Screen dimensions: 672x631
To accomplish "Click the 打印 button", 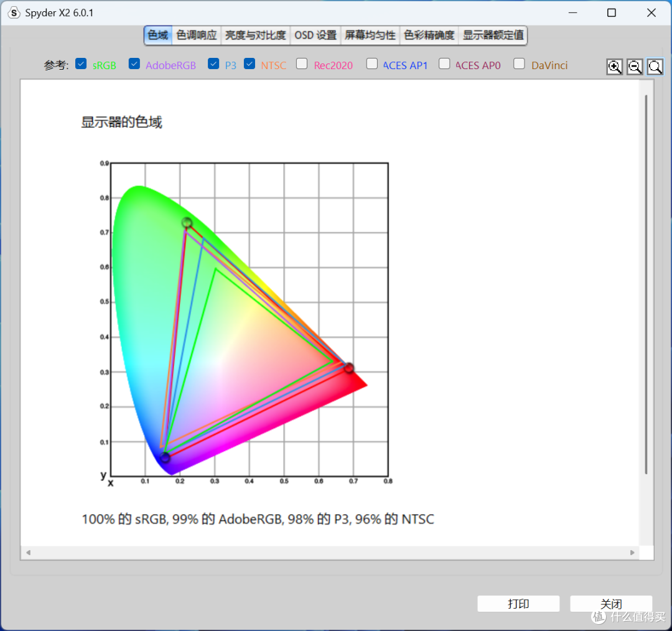I will pos(518,604).
